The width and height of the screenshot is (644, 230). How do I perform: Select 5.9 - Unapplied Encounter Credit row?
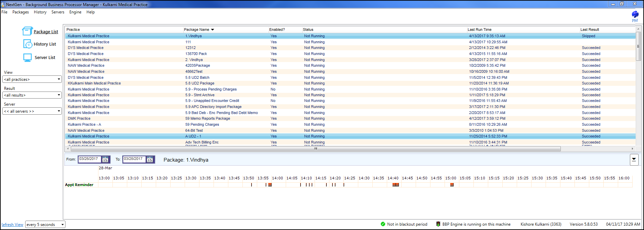[x=350, y=101]
